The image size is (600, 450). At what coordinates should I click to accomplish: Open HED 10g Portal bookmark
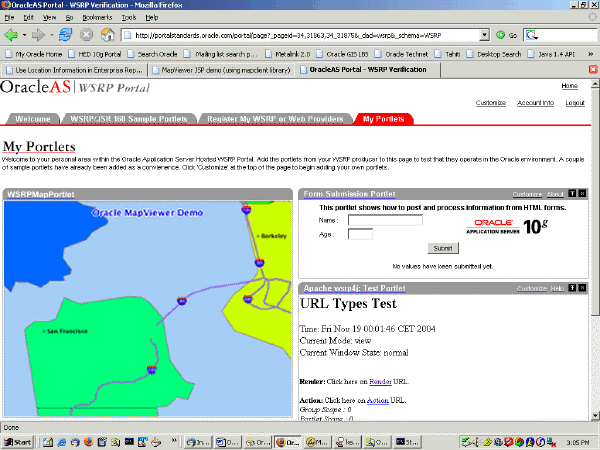95,54
